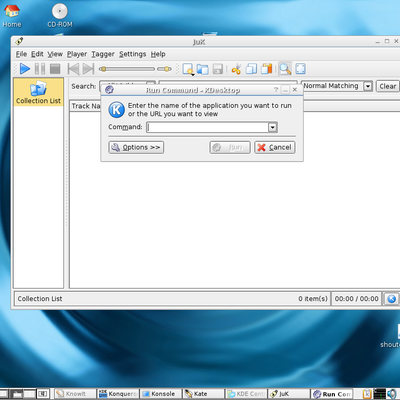Switch to KDE Control taskbar entry
This screenshot has width=400, height=400.
click(x=246, y=394)
